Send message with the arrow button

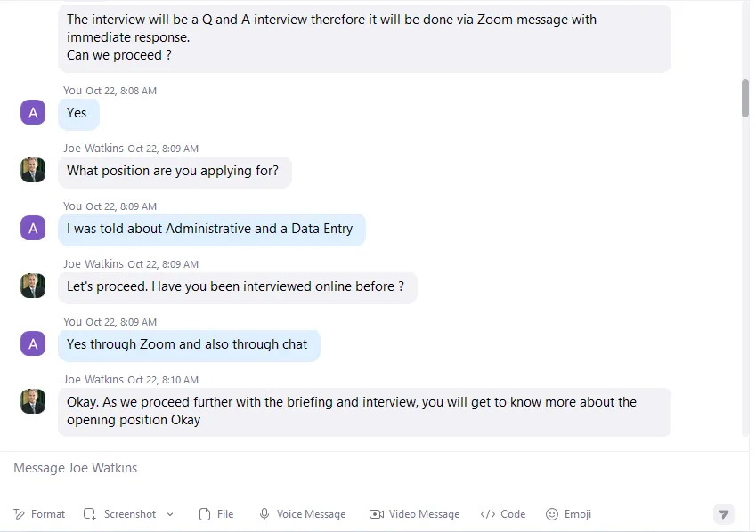tap(724, 514)
